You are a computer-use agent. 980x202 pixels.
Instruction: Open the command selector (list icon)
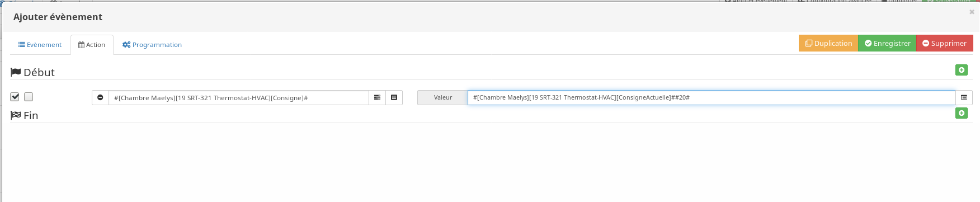[394, 97]
